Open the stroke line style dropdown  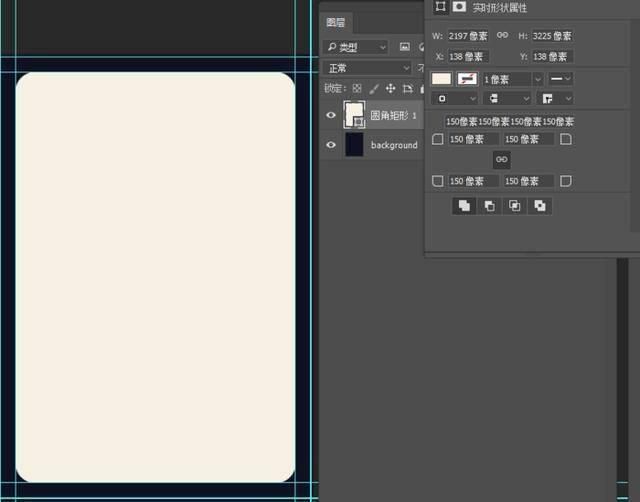(560, 79)
